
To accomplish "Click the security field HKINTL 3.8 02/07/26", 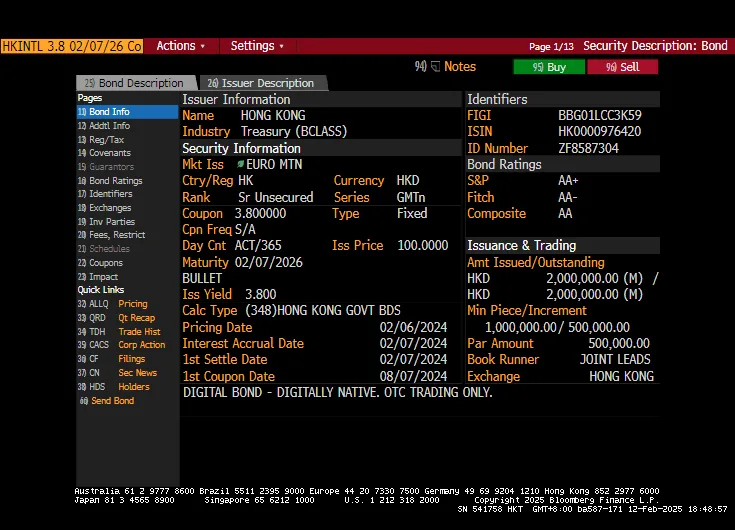I will click(x=72, y=46).
